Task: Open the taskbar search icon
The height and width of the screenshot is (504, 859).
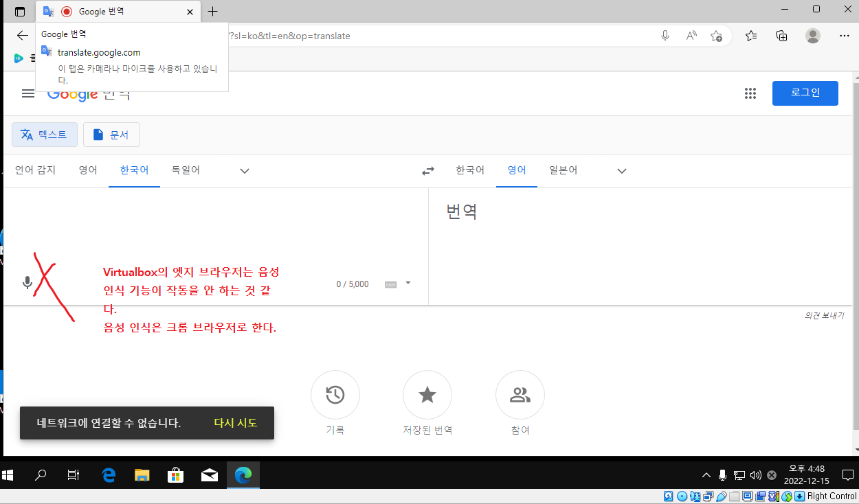Action: [x=41, y=474]
